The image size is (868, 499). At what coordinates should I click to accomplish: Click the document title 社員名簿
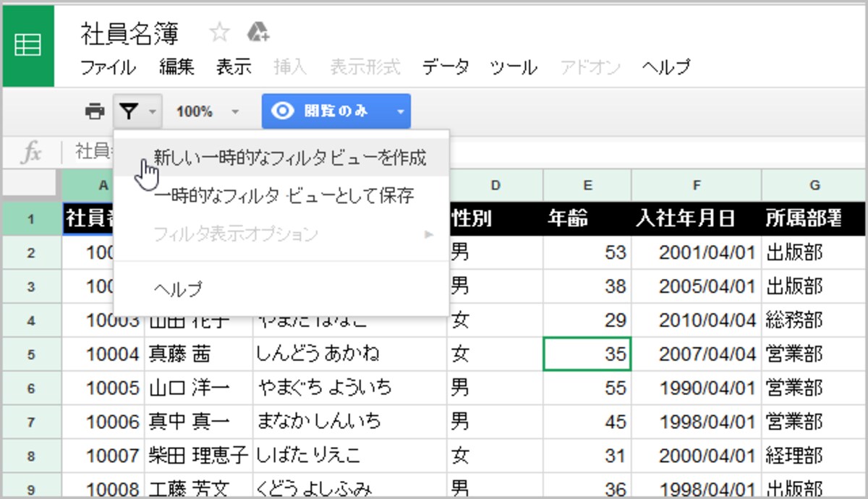click(130, 33)
